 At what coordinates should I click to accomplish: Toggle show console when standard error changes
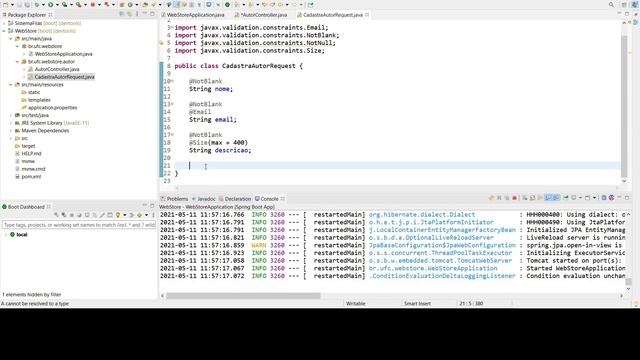pyautogui.click(x=556, y=198)
